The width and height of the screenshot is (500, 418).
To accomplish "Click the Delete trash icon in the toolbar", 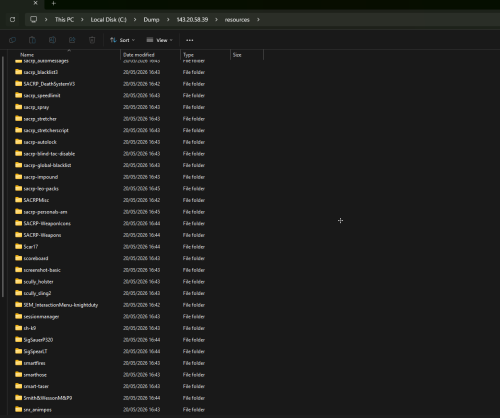I will pyautogui.click(x=92, y=40).
